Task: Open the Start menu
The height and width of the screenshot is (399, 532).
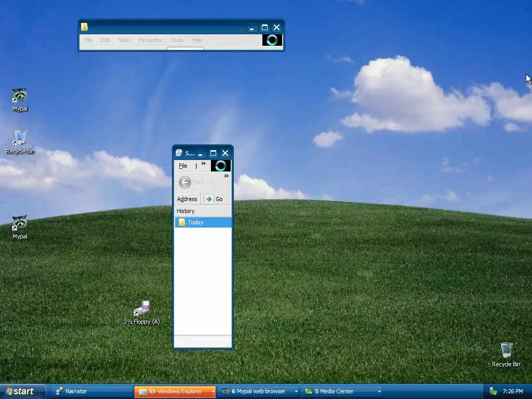Action: coord(22,392)
